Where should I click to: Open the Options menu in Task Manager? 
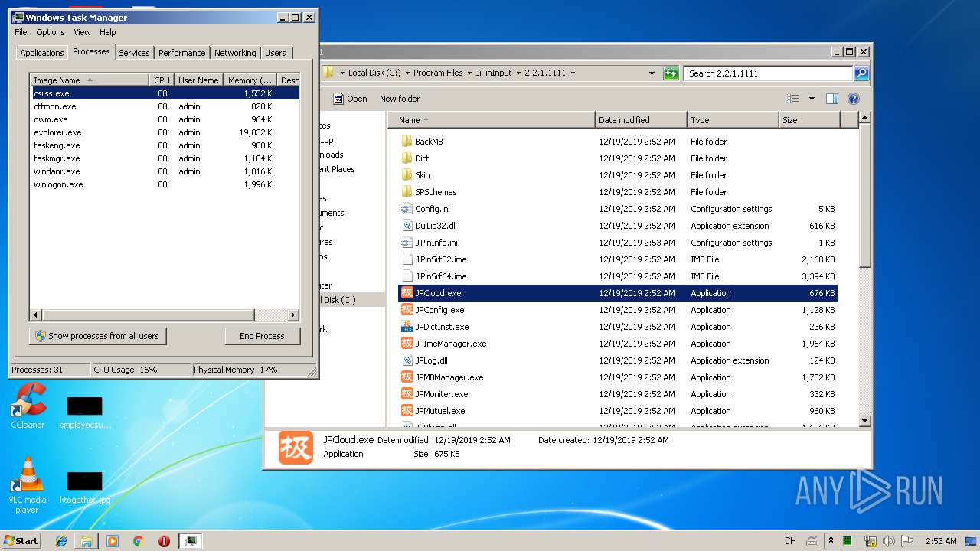[51, 32]
